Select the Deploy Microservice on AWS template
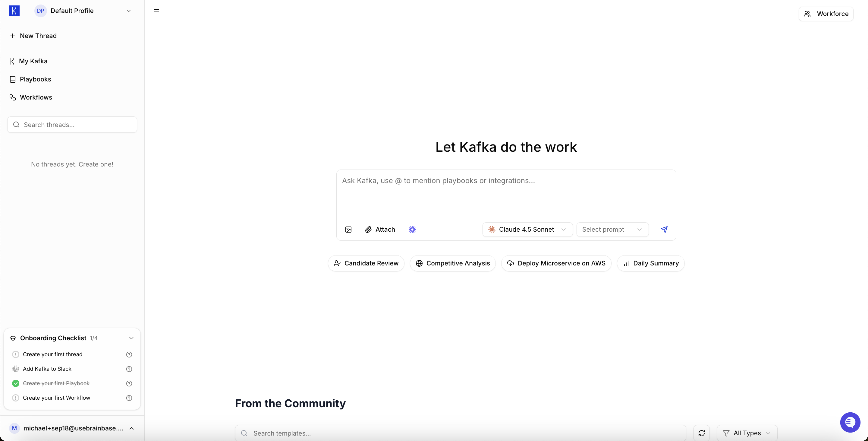Image resolution: width=868 pixels, height=441 pixels. click(x=556, y=263)
